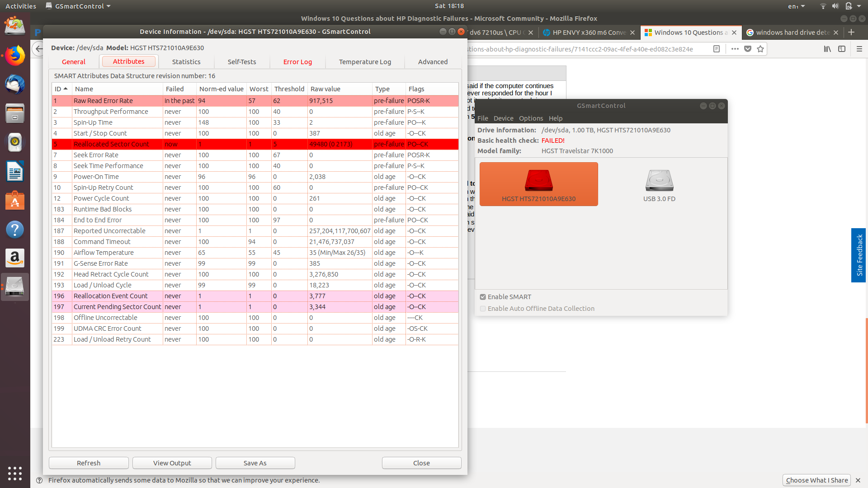This screenshot has width=868, height=488.
Task: Show applications grid in dock
Action: [x=15, y=473]
